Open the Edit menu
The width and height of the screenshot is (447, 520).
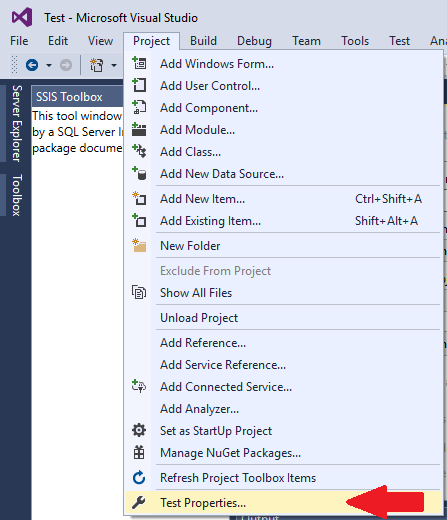point(58,41)
